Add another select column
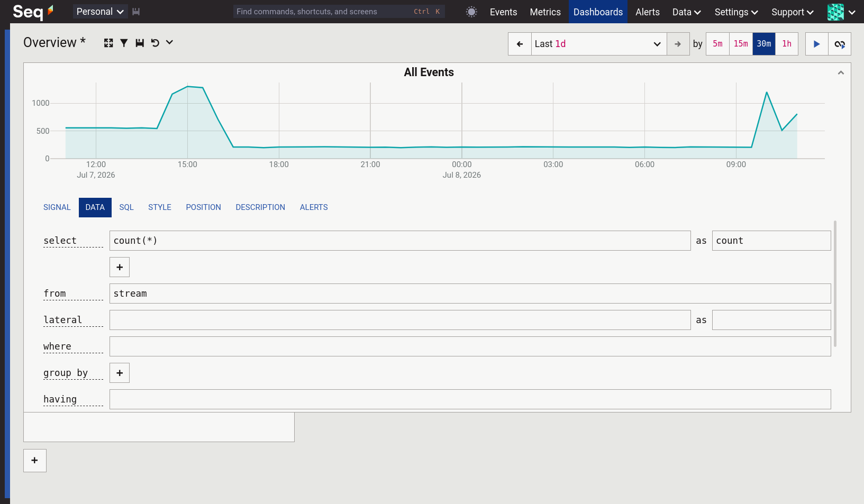Image resolution: width=864 pixels, height=504 pixels. [120, 267]
